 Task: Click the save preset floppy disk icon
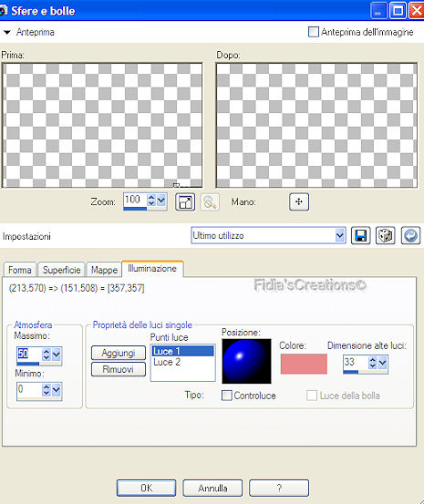360,236
